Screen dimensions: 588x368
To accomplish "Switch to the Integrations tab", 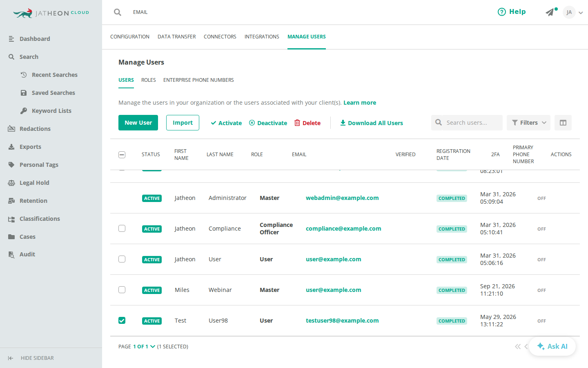I will tap(262, 37).
